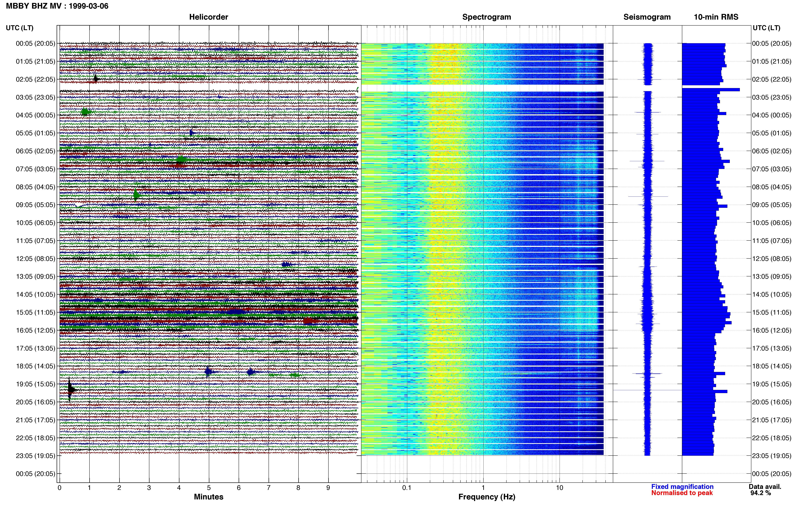Click the white data gap in the spectrogram
The height and width of the screenshot is (508, 812).
click(483, 88)
